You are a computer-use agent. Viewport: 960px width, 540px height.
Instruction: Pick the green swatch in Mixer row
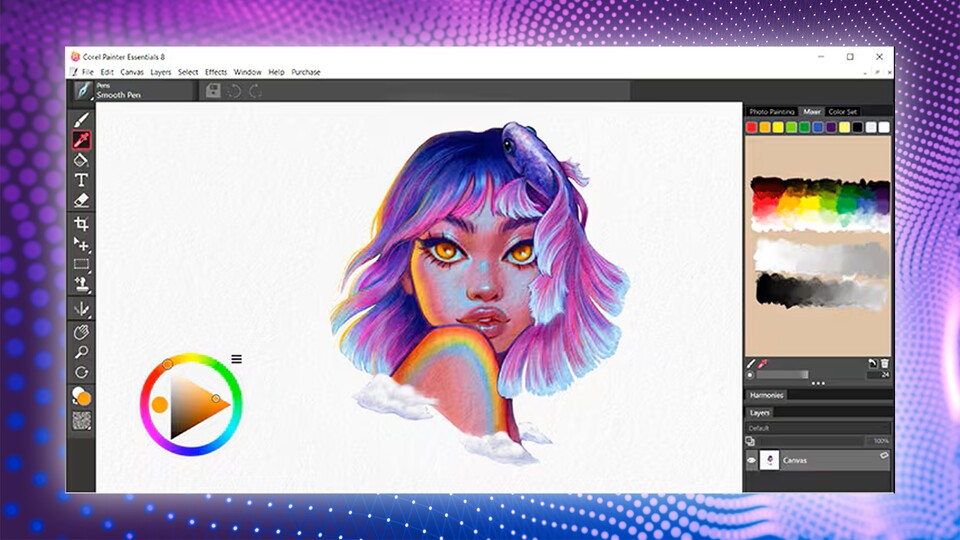tap(804, 127)
